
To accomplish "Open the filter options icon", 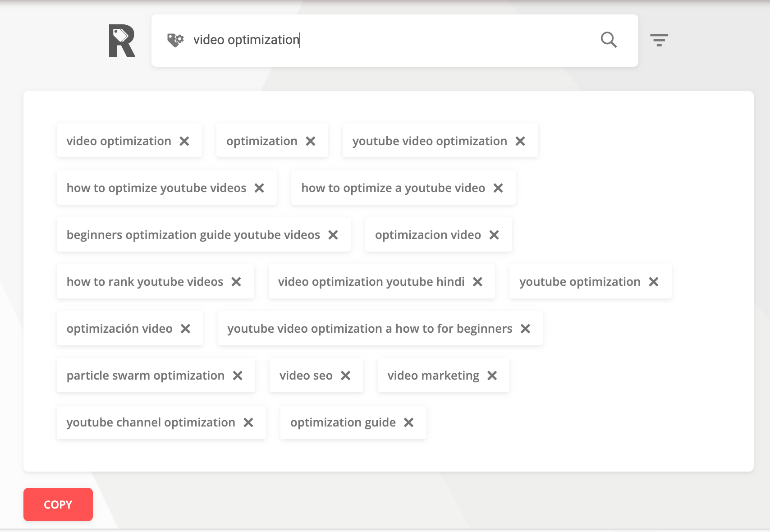I will pos(660,40).
